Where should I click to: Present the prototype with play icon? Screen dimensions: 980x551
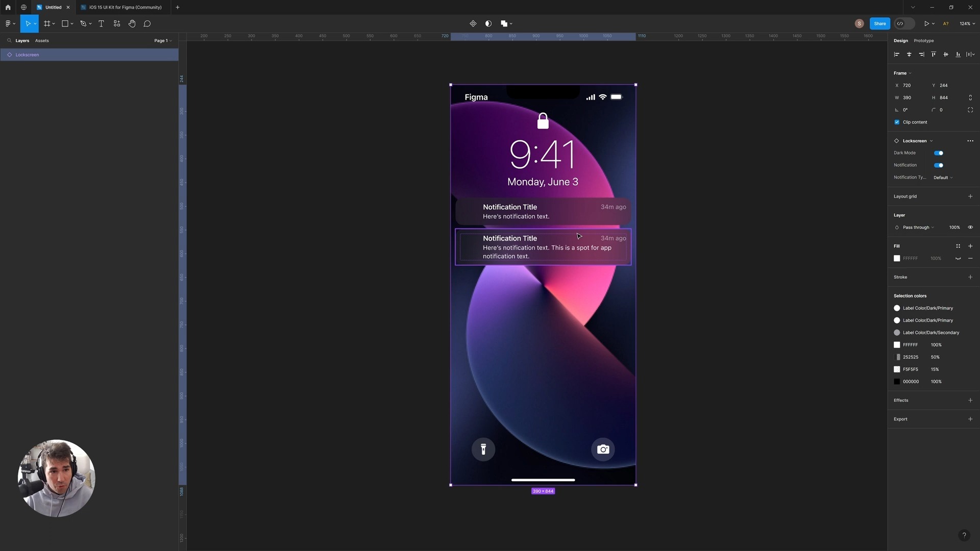[926, 23]
